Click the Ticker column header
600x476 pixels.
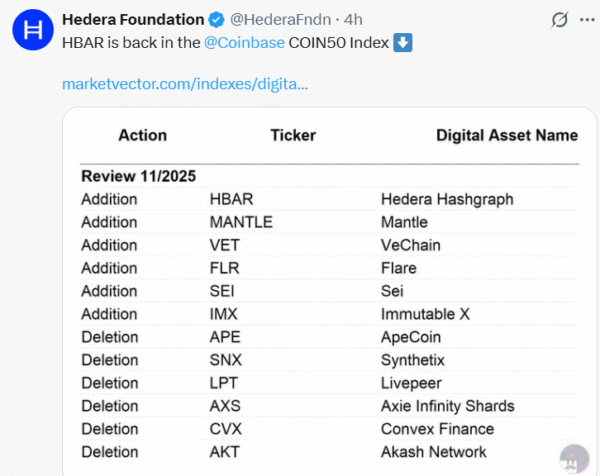click(292, 135)
